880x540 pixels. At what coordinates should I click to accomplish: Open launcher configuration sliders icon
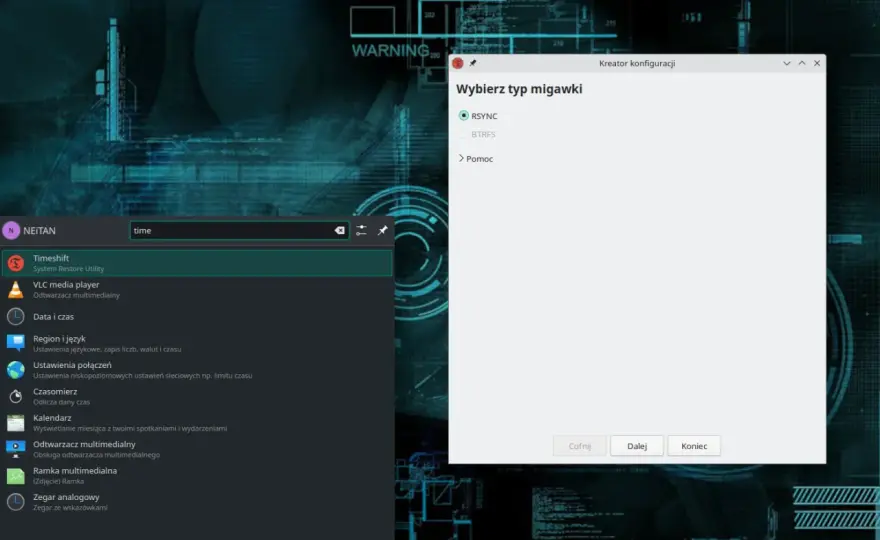361,230
